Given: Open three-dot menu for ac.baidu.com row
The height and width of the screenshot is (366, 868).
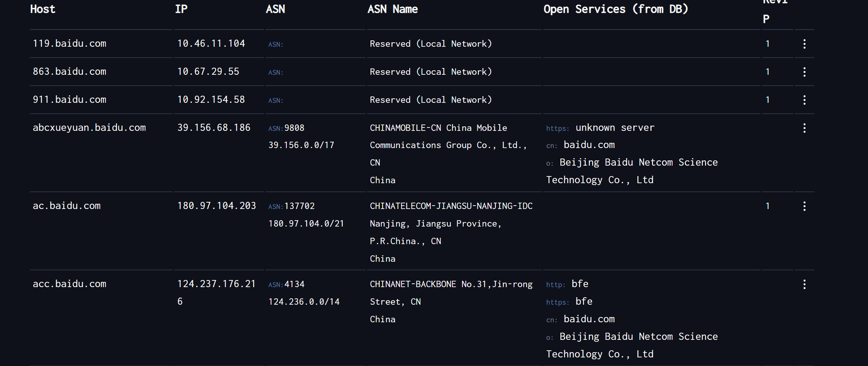Looking at the screenshot, I should pyautogui.click(x=804, y=206).
